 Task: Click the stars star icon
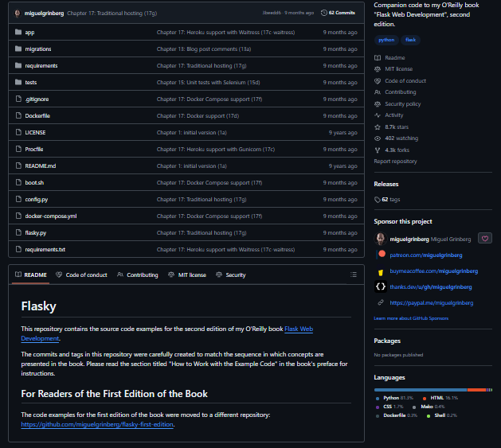point(378,127)
